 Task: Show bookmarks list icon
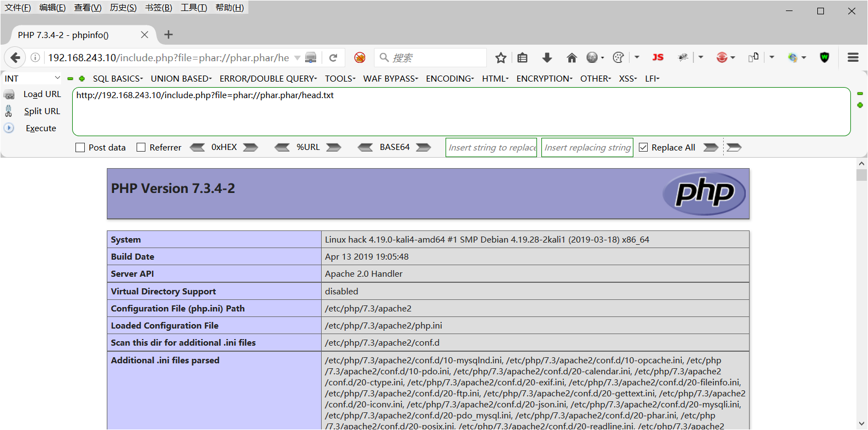(x=523, y=57)
